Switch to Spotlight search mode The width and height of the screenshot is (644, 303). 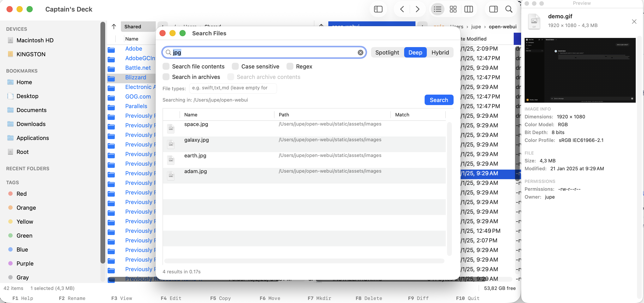[x=387, y=52]
